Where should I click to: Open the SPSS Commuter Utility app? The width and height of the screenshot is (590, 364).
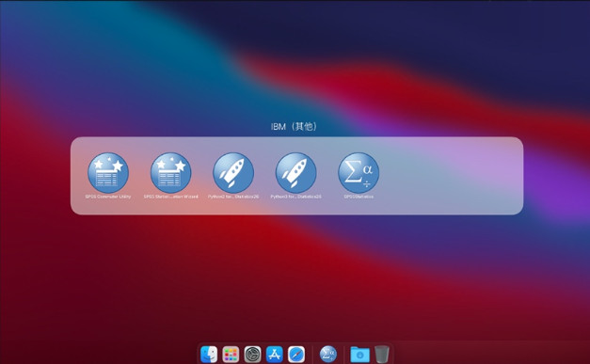[x=108, y=173]
